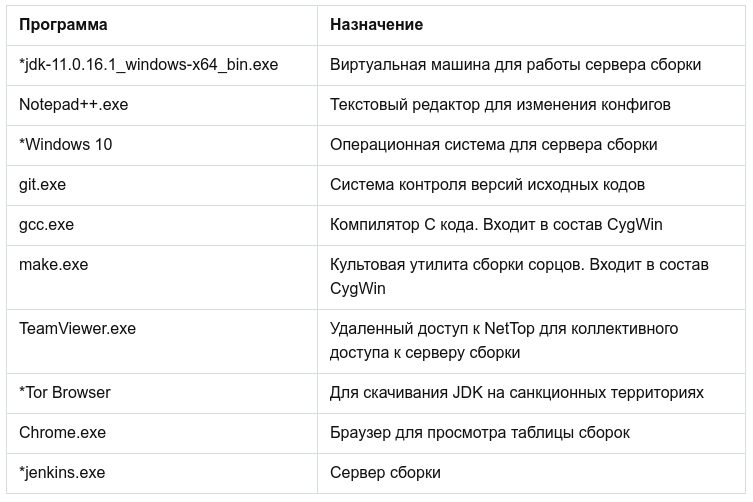Click the *Windows 10 table cell
The height and width of the screenshot is (502, 753).
tap(162, 145)
